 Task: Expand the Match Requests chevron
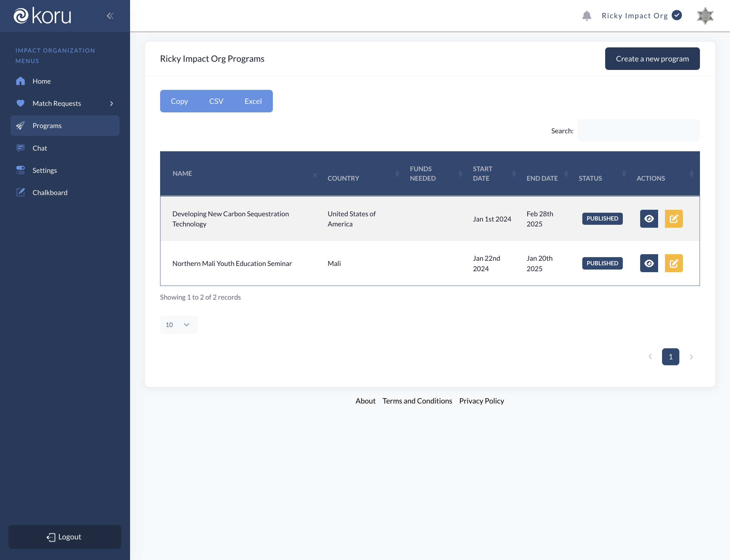pyautogui.click(x=111, y=104)
